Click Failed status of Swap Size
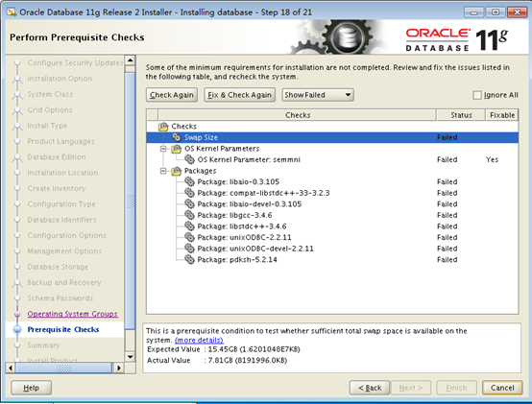 447,137
